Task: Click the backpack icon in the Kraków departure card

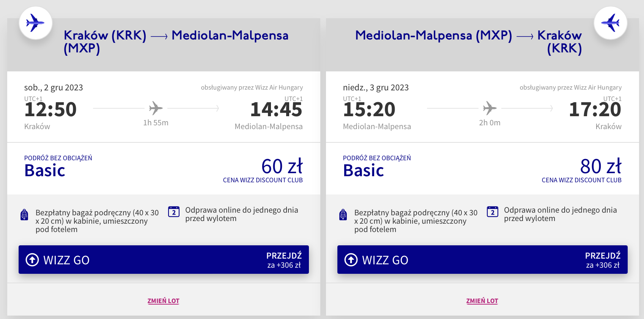Action: (x=24, y=215)
